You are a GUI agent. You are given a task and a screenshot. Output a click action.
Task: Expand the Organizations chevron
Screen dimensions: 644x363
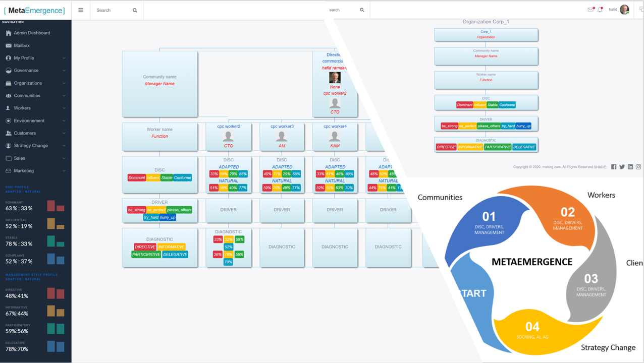point(64,83)
